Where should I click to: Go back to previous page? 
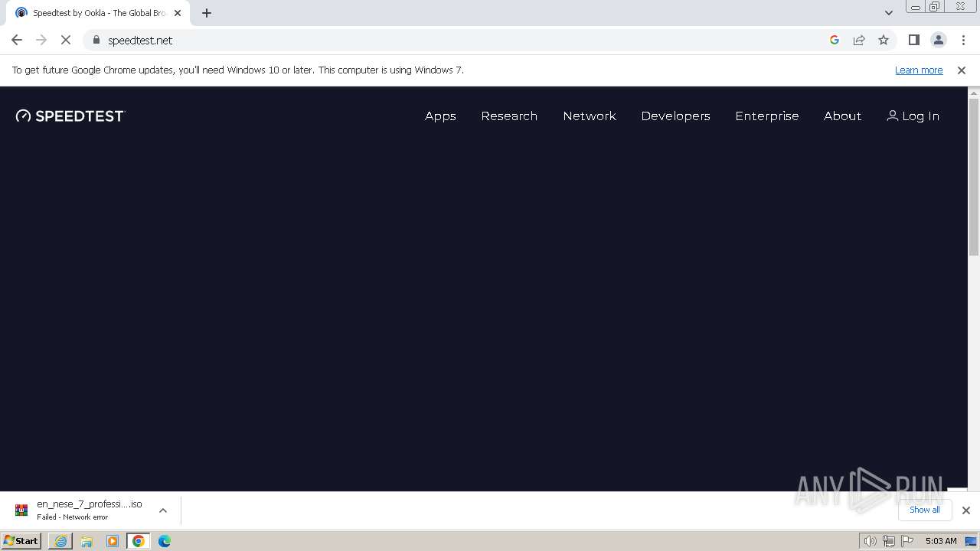17,40
